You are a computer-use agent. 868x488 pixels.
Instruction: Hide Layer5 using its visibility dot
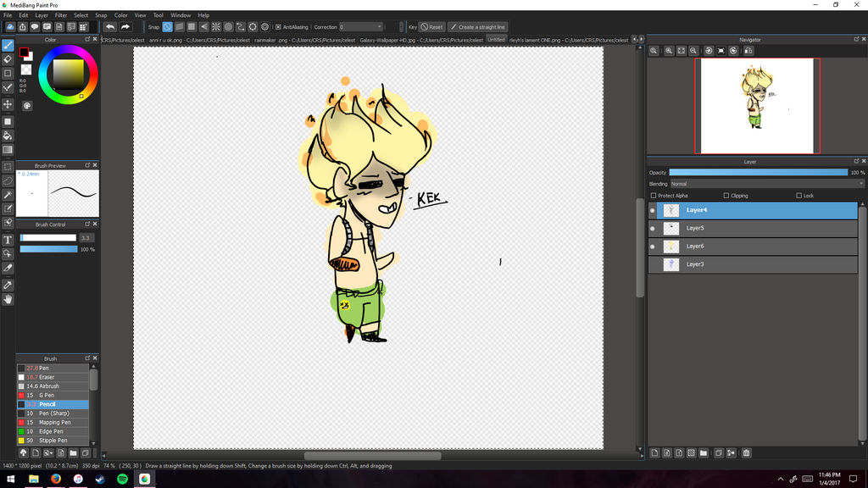point(653,229)
